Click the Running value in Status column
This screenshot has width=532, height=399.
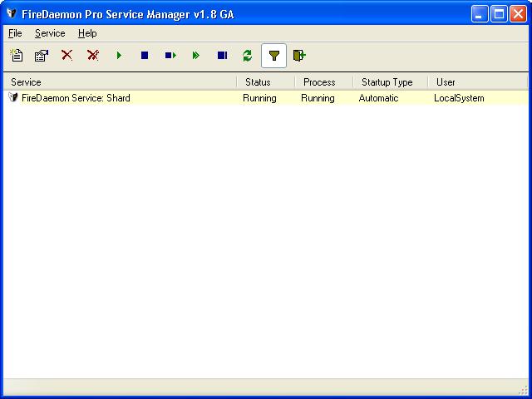coord(259,98)
